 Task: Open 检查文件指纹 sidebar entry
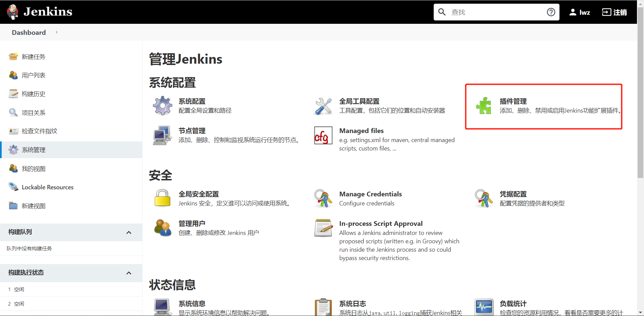[x=40, y=131]
